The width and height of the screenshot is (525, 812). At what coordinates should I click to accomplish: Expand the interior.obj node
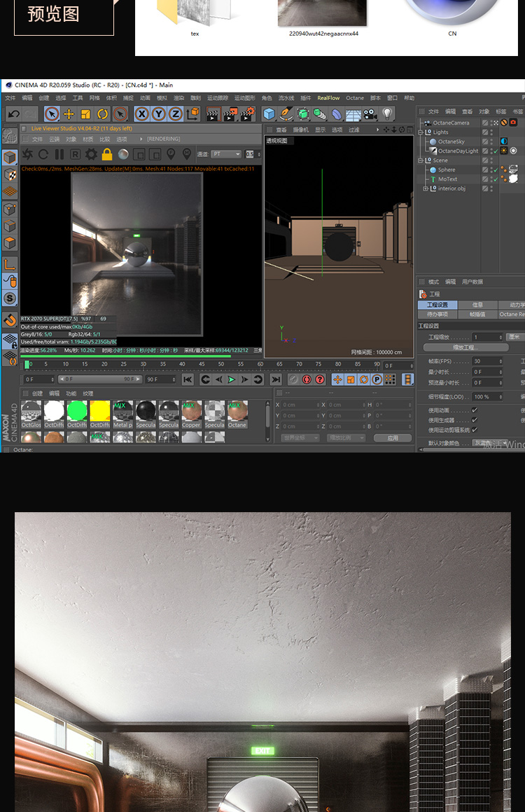[x=426, y=188]
